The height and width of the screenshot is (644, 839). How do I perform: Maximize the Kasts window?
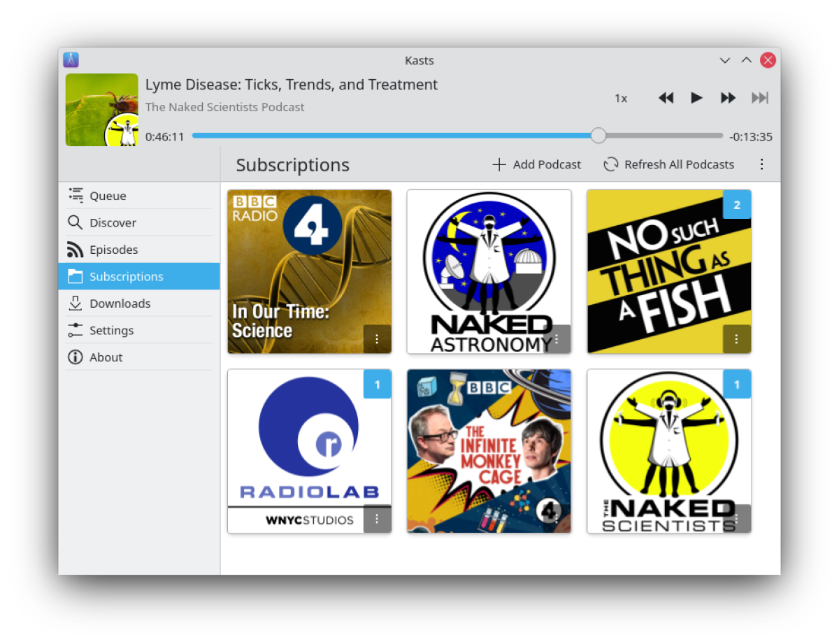tap(747, 60)
